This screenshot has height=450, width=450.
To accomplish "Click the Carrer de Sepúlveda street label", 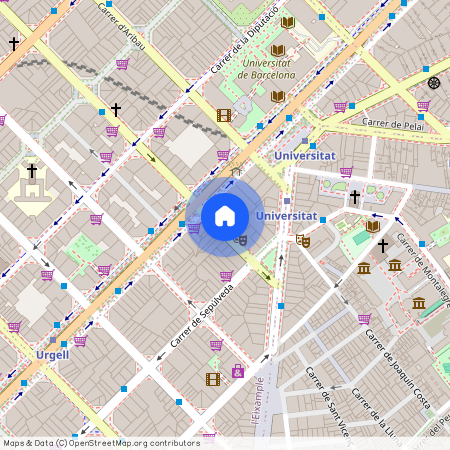I will point(202,315).
